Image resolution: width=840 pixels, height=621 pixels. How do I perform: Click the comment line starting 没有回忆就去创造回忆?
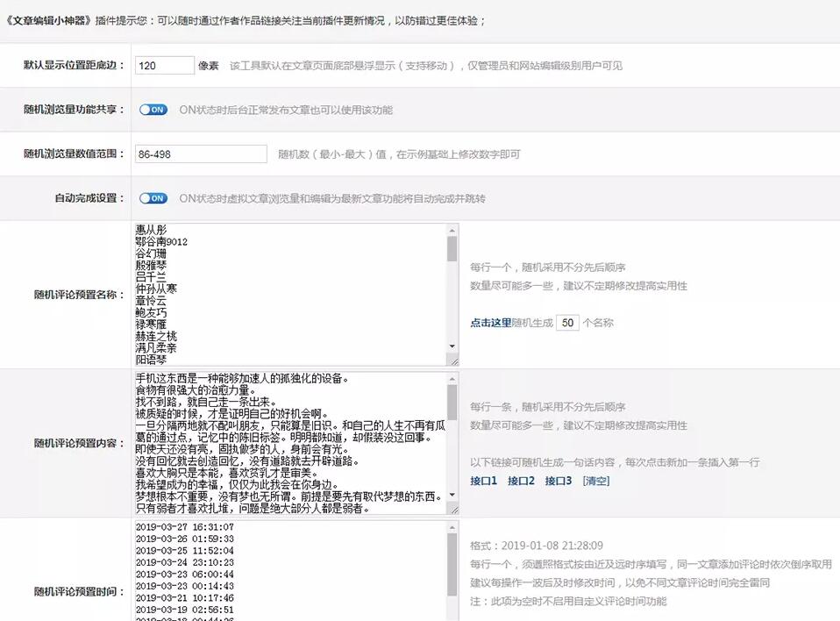coord(247,460)
